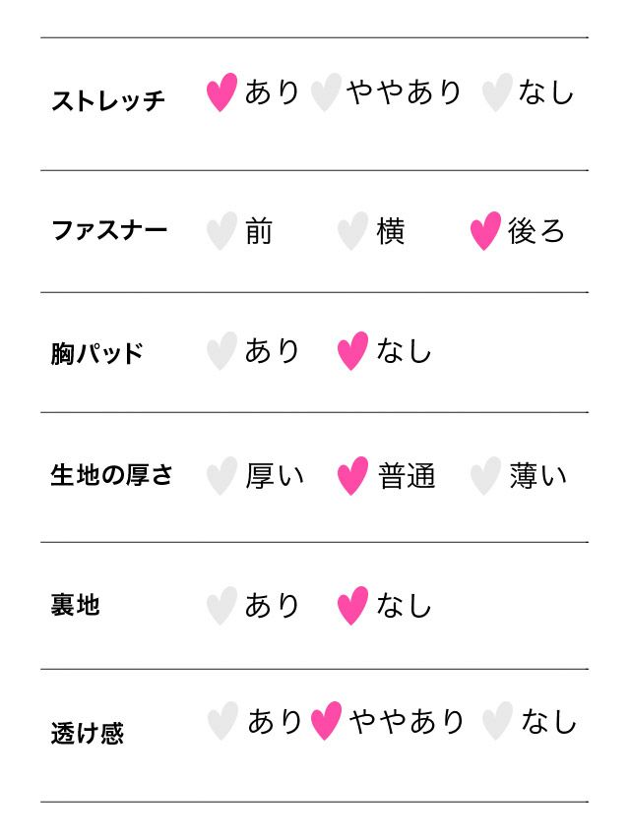The image size is (630, 840).
Task: Select gray heart for 透け感 あり
Action: tap(222, 722)
